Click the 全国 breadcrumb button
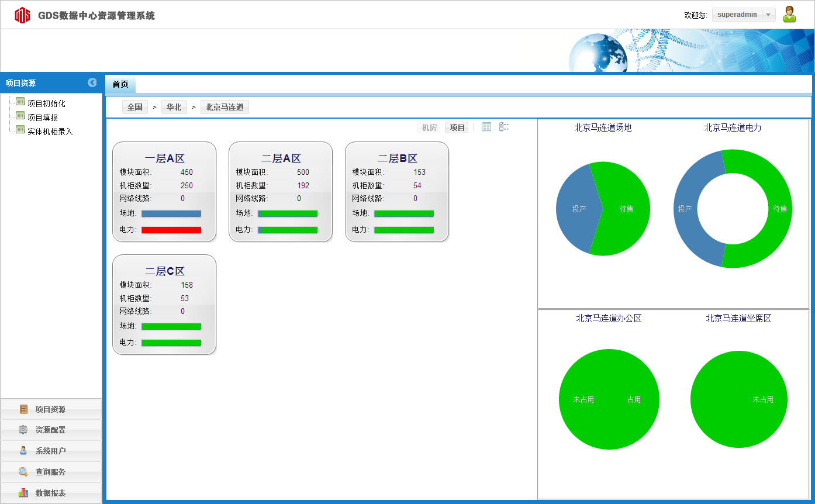 (x=135, y=107)
